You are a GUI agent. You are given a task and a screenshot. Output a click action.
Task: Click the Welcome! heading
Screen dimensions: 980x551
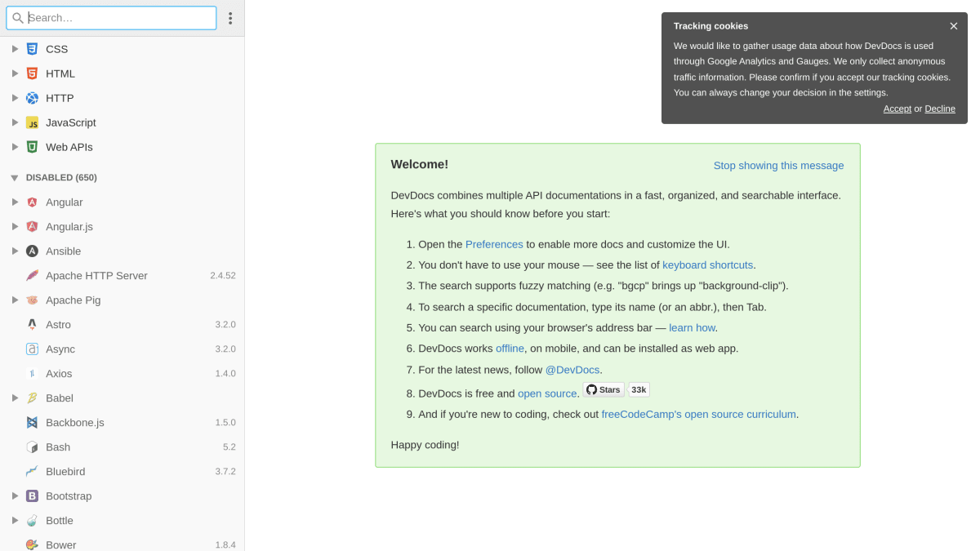420,164
